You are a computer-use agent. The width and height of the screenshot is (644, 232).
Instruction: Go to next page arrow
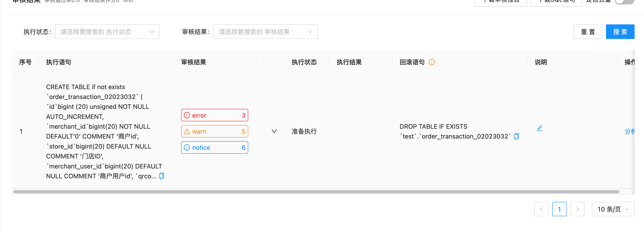coord(577,209)
